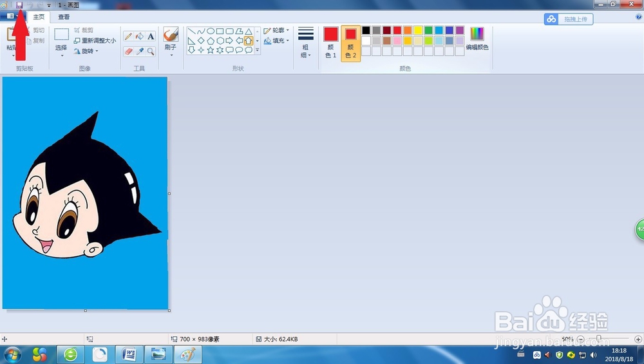Select the Right arrow shape

click(230, 41)
